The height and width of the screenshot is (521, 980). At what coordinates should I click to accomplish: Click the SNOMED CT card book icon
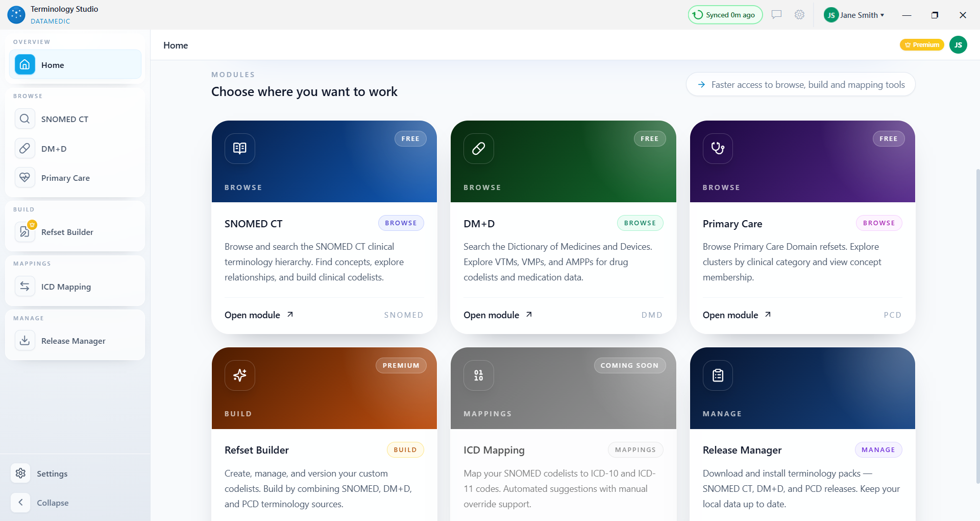(240, 149)
